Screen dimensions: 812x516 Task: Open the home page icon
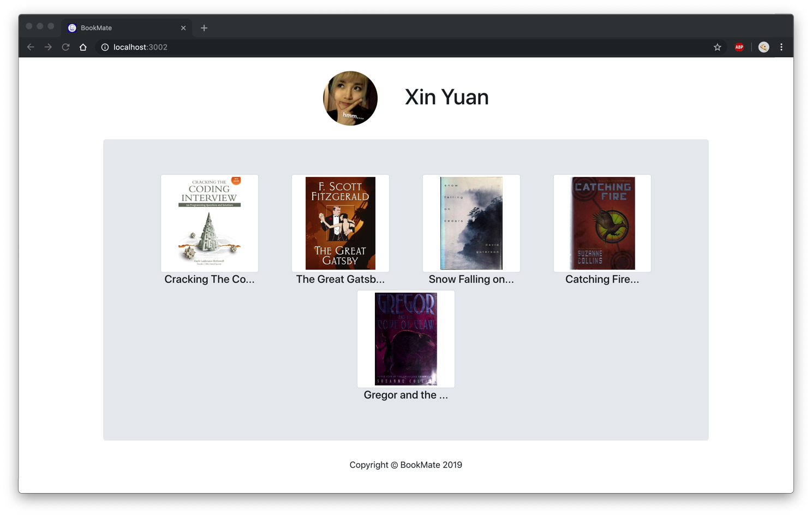pos(83,47)
